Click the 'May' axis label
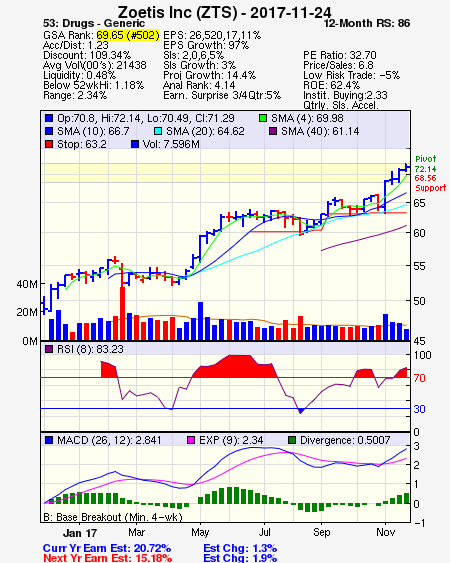This screenshot has width=450, height=563. click(200, 532)
